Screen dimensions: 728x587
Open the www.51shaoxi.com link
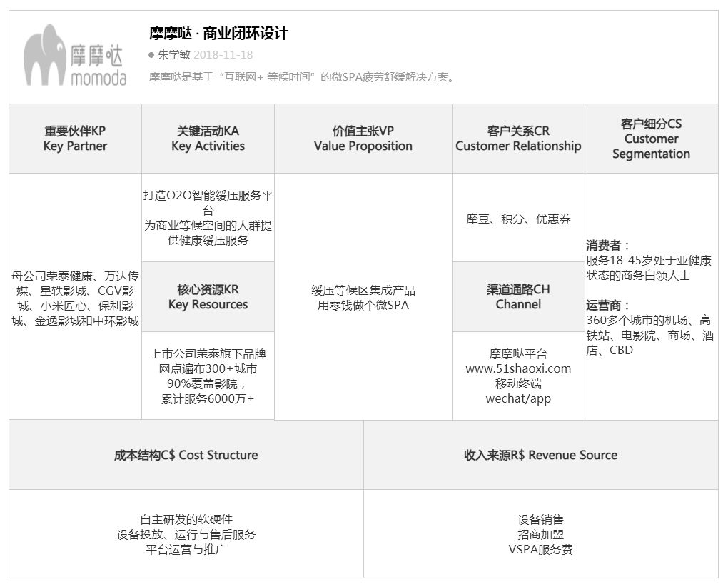(518, 368)
